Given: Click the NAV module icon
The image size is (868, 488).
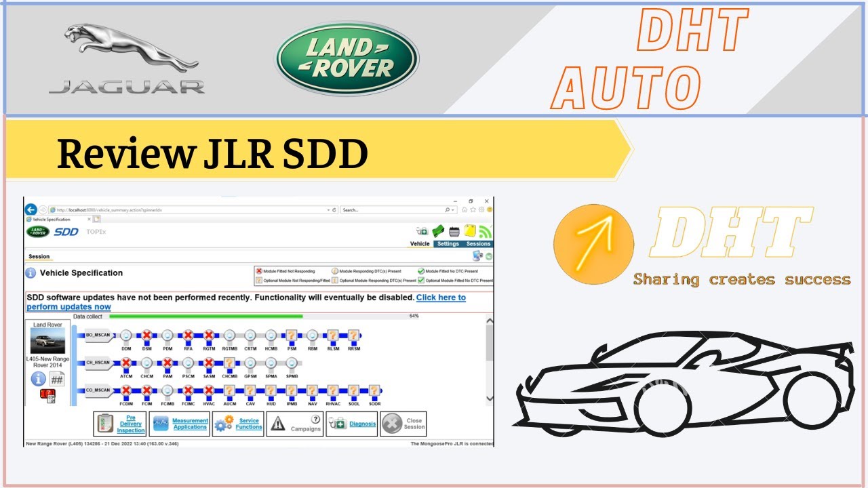Looking at the screenshot, I should coord(312,390).
